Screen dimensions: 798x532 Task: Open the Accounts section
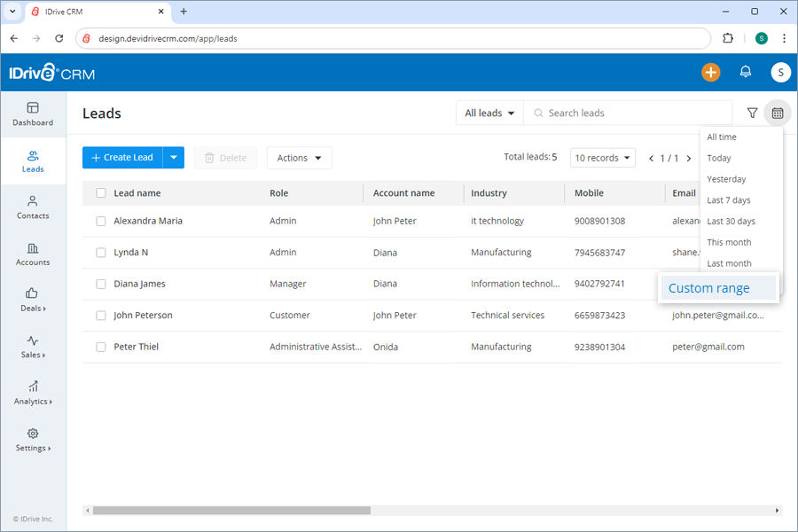[x=33, y=256]
